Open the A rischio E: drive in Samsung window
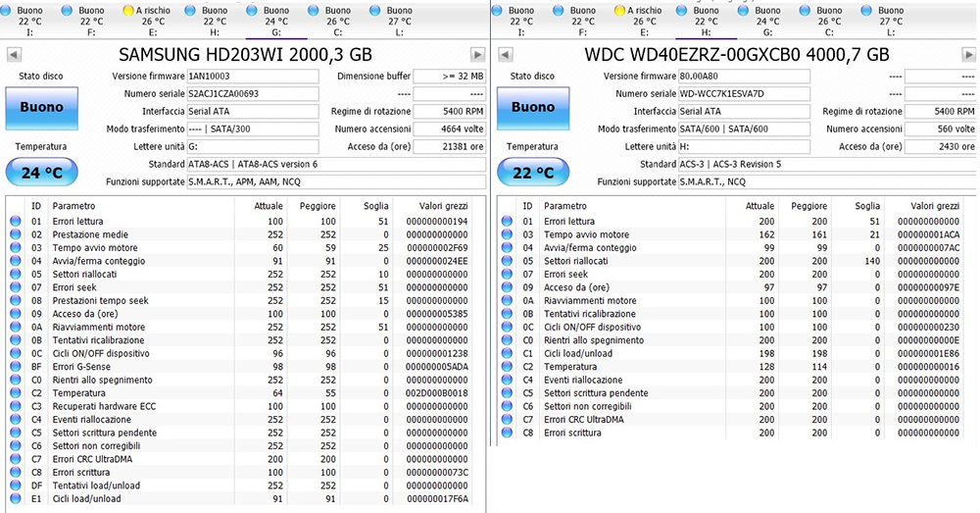Screen dimensions: 980x513 [147, 20]
